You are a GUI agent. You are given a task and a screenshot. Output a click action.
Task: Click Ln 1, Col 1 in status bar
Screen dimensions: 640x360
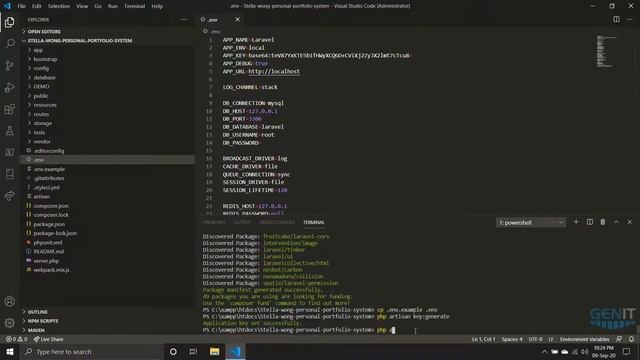tap(483, 339)
